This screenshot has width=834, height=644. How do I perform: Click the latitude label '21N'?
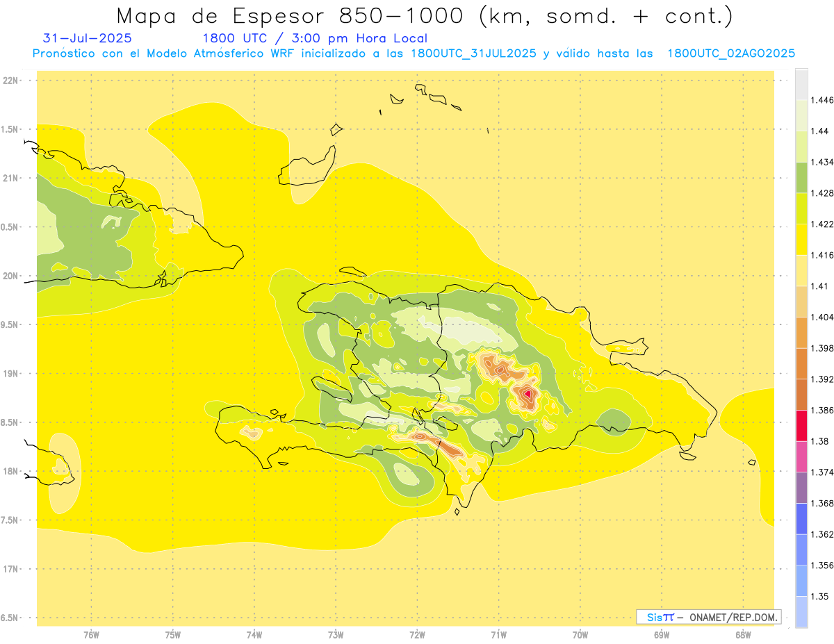(10, 179)
